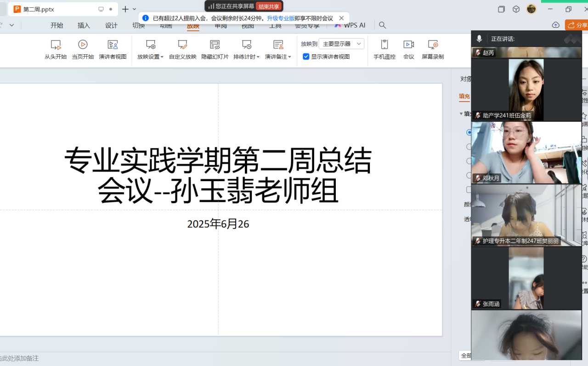This screenshot has width=588, height=366.
Task: Select the second fill radio option
Action: pos(469,147)
